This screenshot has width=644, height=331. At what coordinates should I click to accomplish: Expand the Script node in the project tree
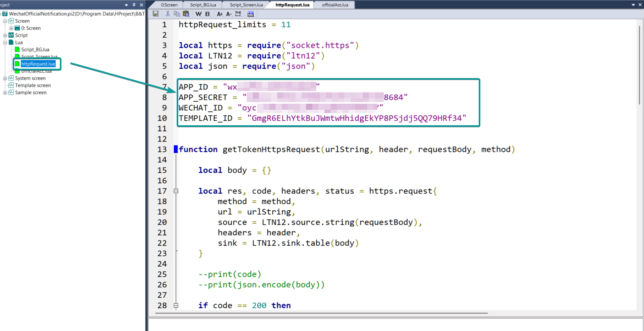[x=5, y=35]
